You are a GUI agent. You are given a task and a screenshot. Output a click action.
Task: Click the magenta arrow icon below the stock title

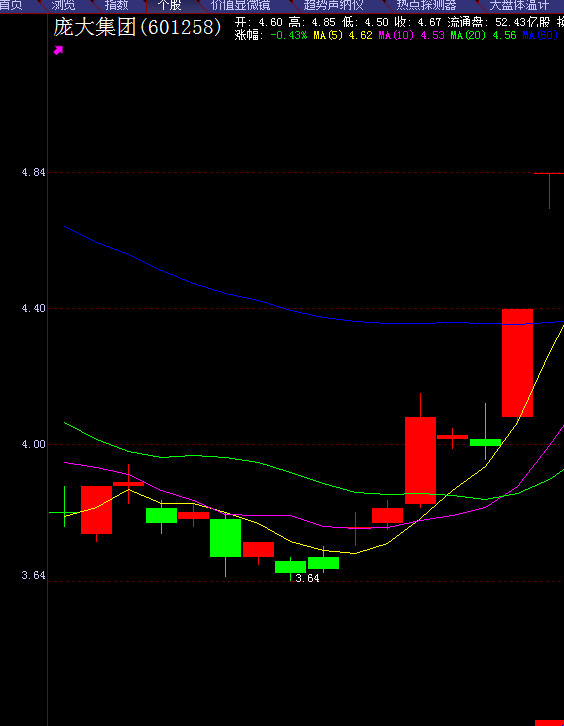[x=58, y=50]
